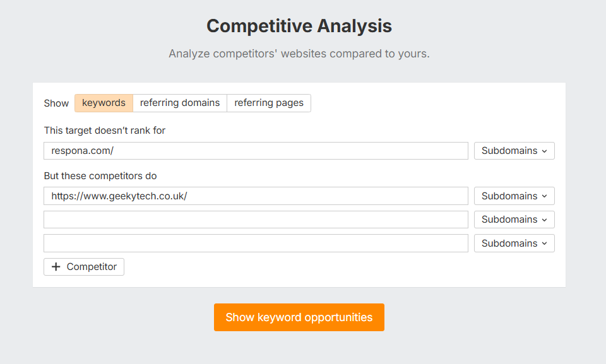The height and width of the screenshot is (364, 606).
Task: Open the Subdomains dropdown on the third competitor row
Action: (x=514, y=243)
